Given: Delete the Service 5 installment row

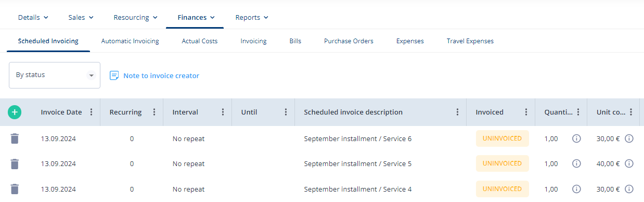Looking at the screenshot, I should click(x=15, y=163).
